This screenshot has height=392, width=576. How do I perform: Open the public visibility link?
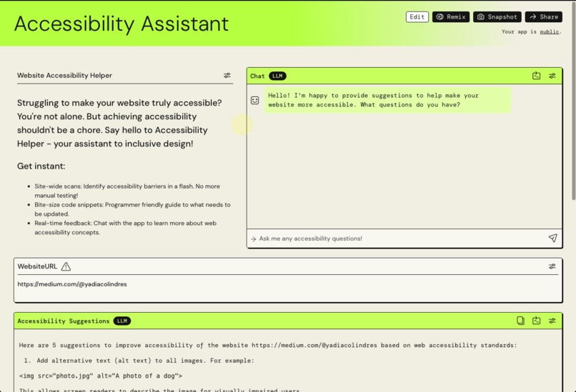(x=549, y=31)
